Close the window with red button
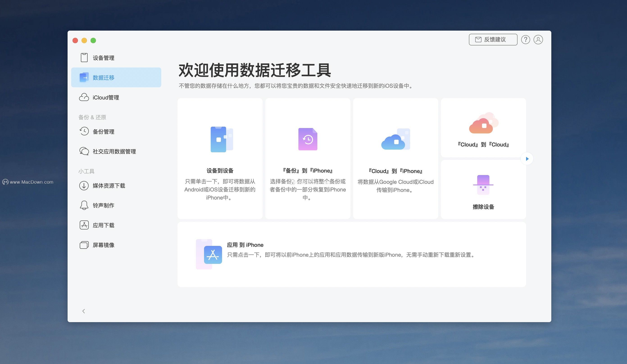This screenshot has width=627, height=364. pos(75,40)
